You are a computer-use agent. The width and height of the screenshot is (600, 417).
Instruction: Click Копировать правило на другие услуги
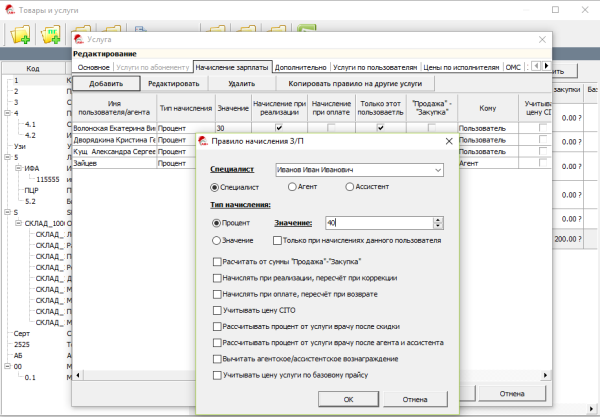(x=355, y=83)
